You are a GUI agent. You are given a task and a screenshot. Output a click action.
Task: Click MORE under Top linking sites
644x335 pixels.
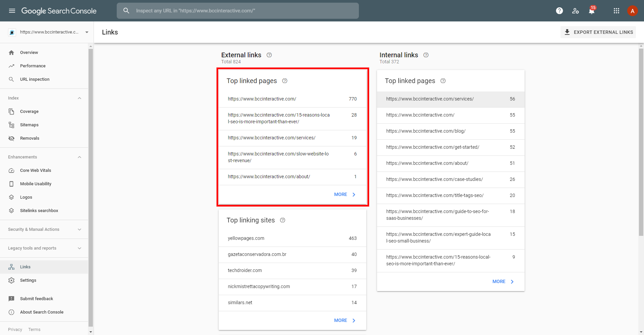(345, 321)
